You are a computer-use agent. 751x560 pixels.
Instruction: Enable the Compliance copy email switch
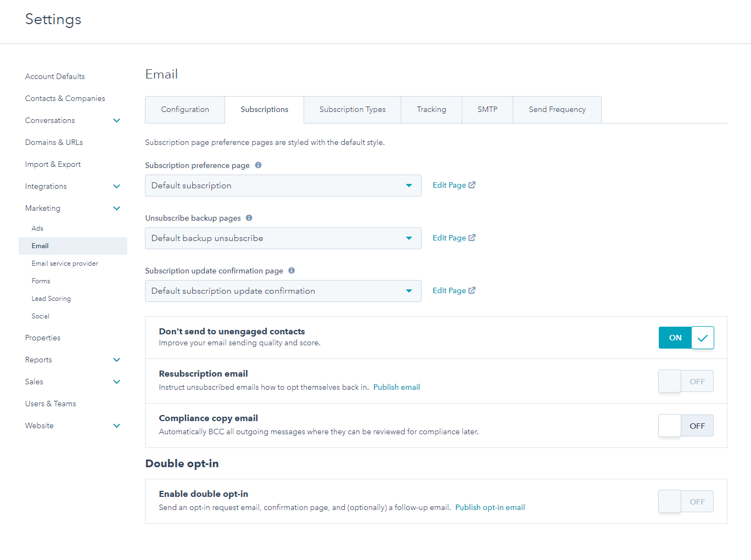point(686,426)
